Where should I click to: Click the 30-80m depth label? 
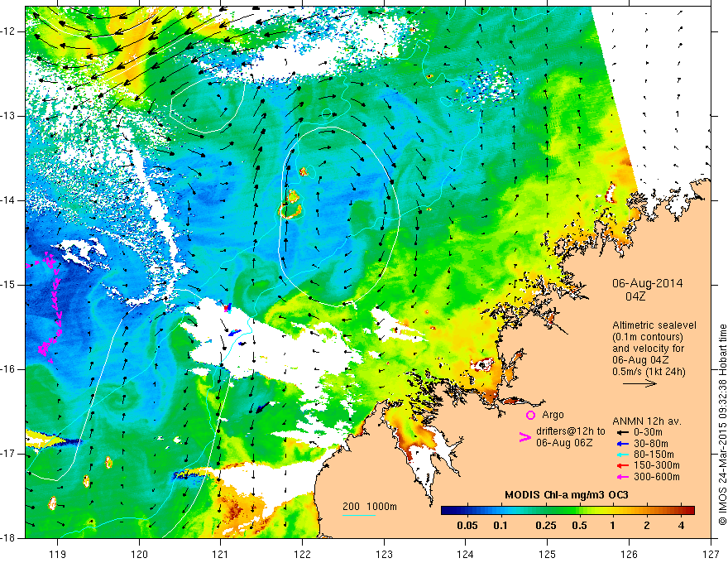[x=650, y=444]
